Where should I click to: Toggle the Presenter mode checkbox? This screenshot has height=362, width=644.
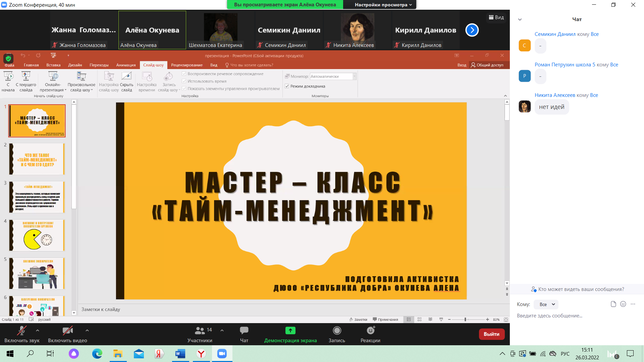coord(287,86)
